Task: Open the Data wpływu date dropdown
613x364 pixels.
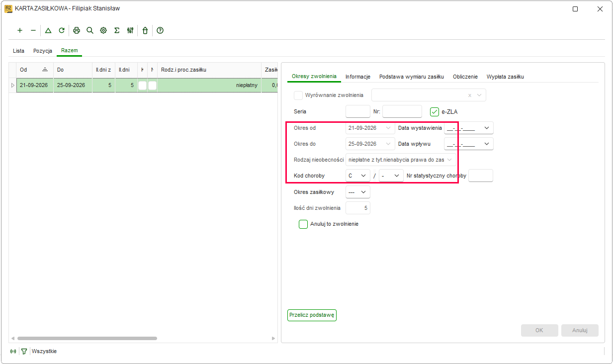Action: [x=487, y=144]
